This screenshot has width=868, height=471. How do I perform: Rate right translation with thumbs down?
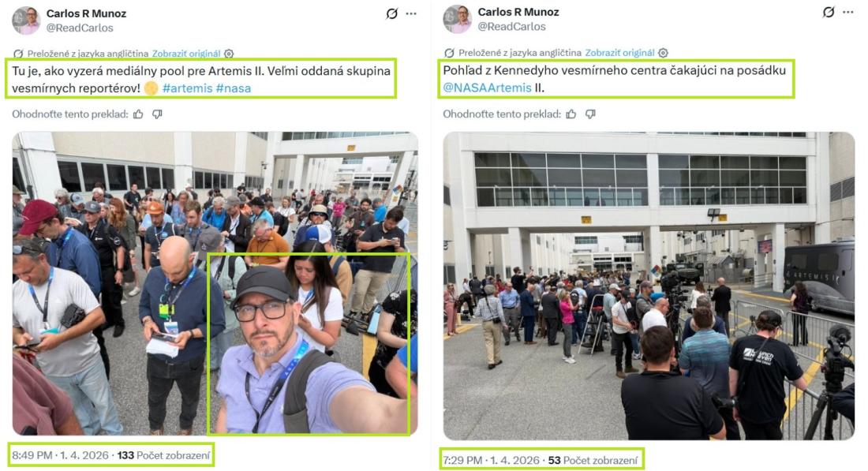(591, 114)
